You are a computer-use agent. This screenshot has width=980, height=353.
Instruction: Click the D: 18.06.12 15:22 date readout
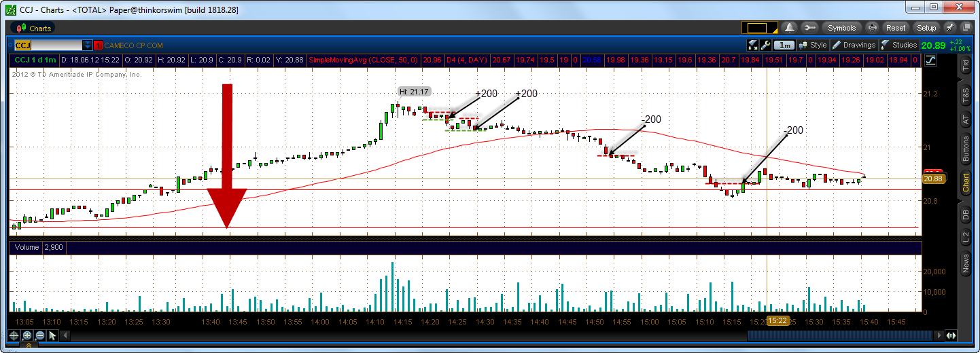point(90,60)
